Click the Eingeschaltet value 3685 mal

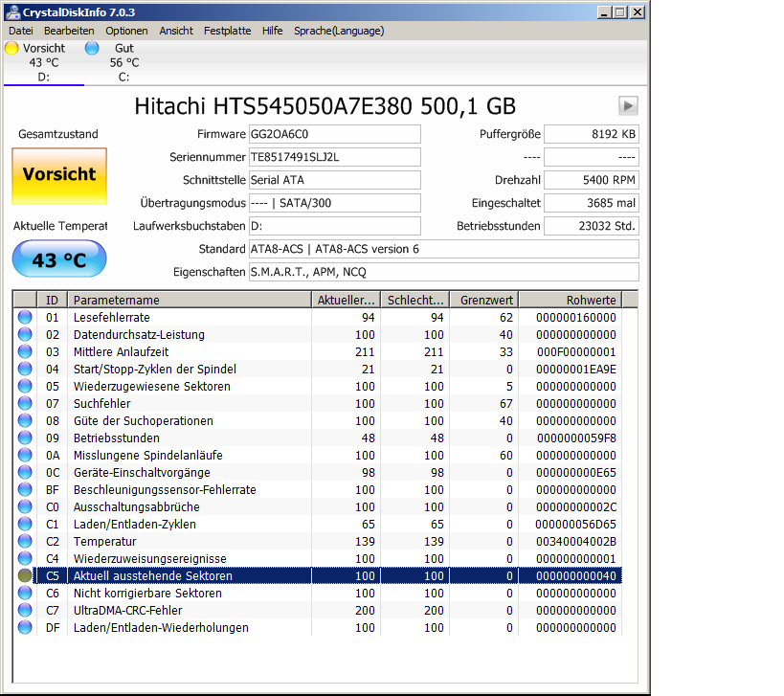click(x=592, y=203)
